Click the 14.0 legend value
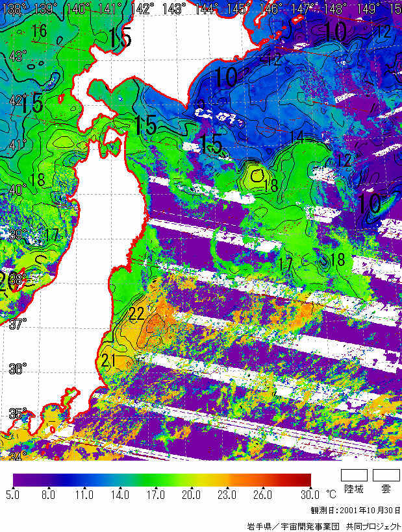 coord(120,495)
